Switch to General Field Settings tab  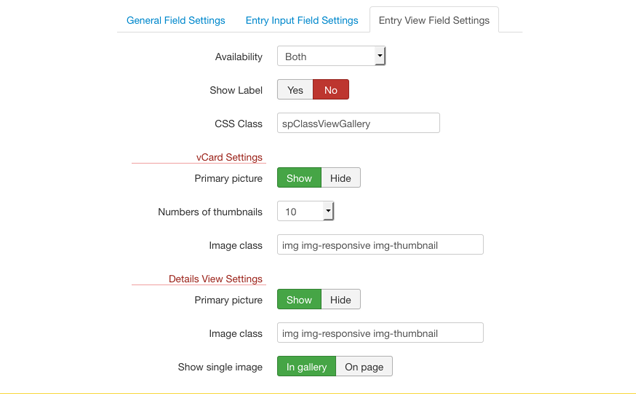176,20
